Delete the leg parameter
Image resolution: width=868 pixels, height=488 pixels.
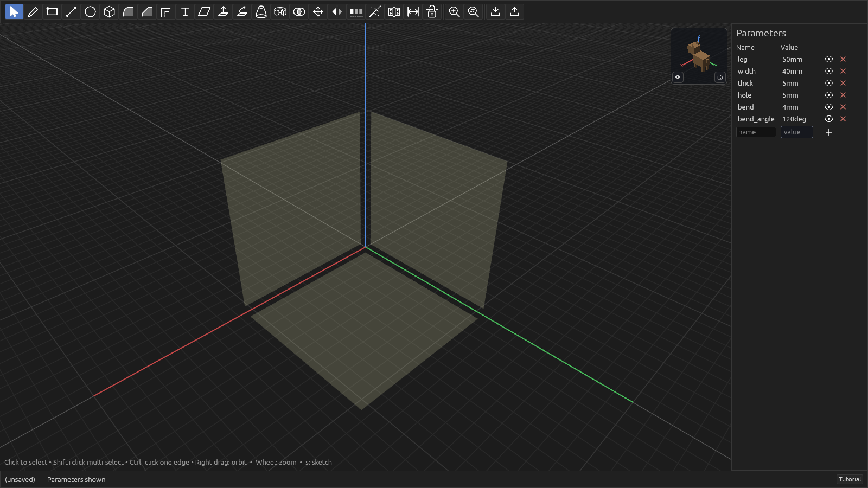[843, 59]
